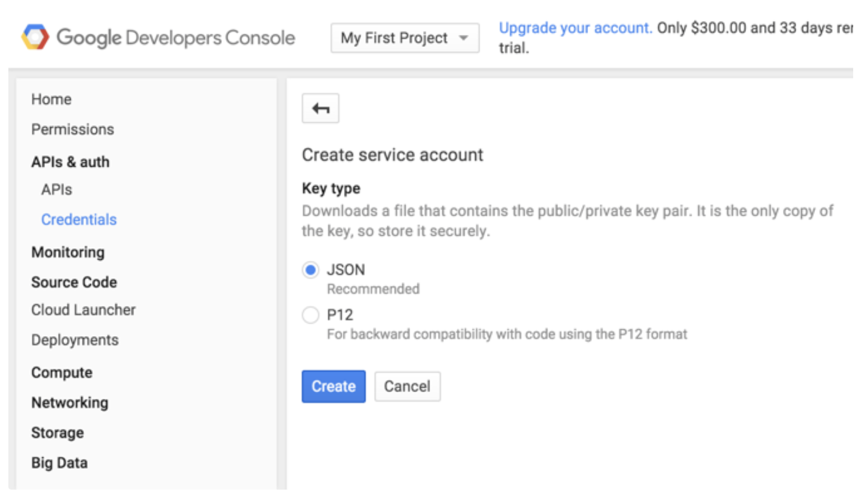Viewport: 868px width, 500px height.
Task: Open the Permissions page
Action: coord(72,130)
